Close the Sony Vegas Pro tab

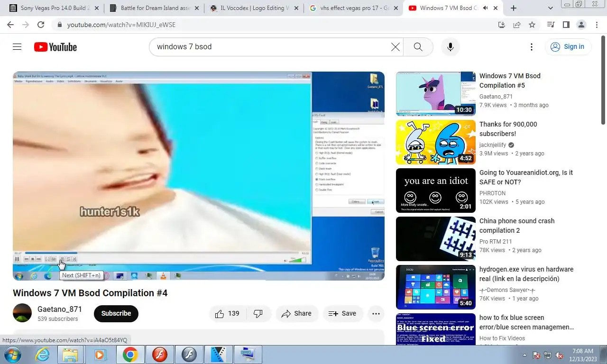pyautogui.click(x=96, y=8)
